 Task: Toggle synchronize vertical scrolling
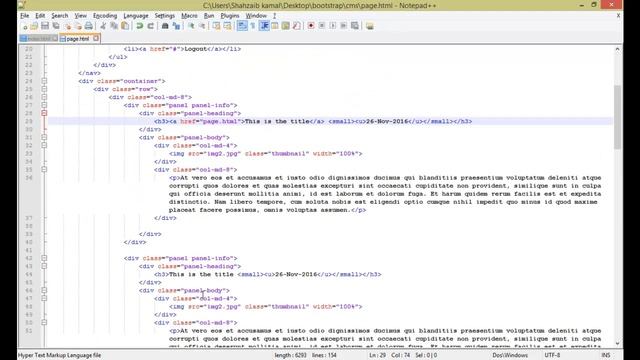click(x=216, y=26)
